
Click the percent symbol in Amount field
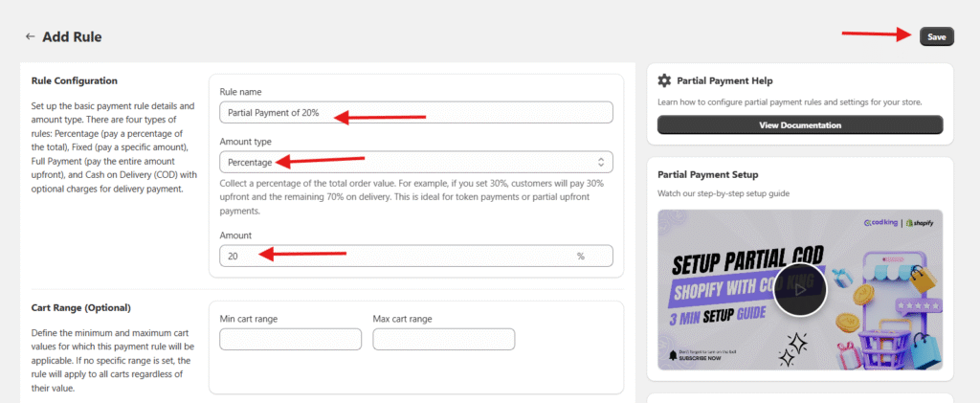click(580, 257)
